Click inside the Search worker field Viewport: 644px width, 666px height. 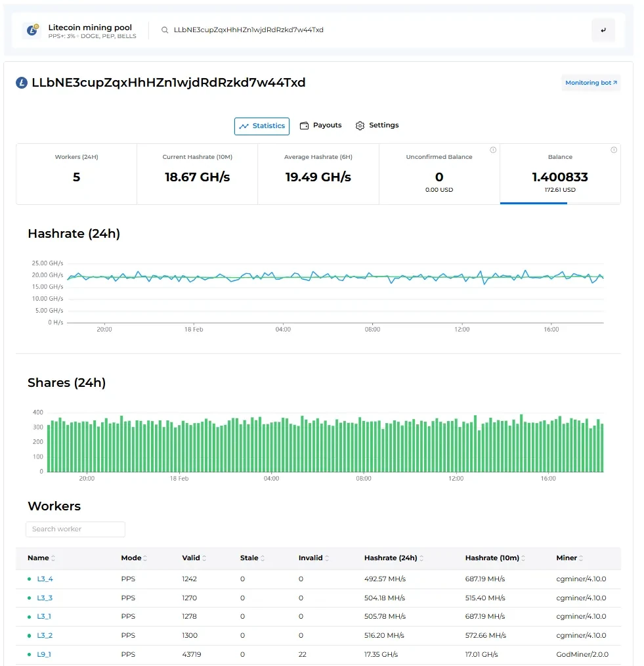tap(75, 529)
